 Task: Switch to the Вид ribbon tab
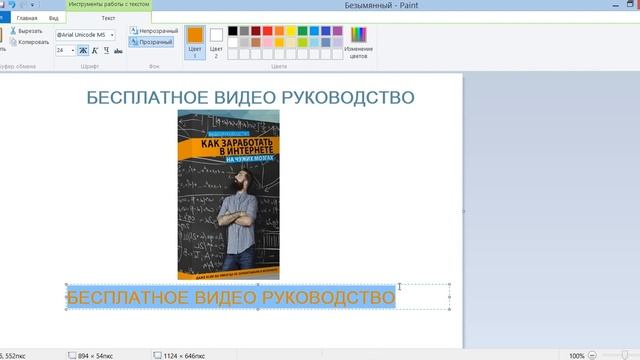tap(53, 18)
